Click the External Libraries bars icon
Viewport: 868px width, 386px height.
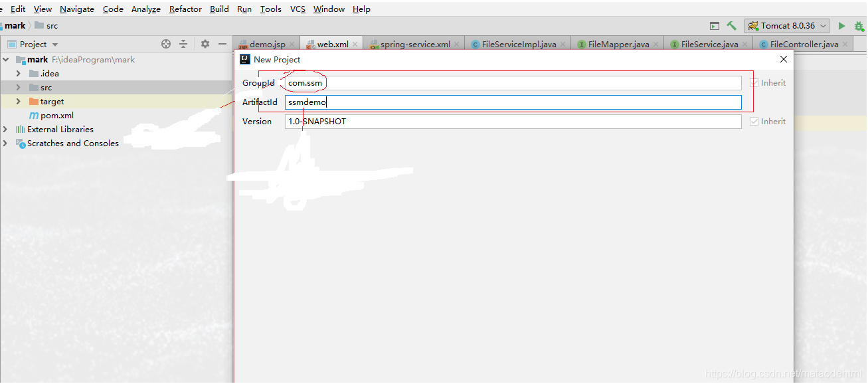(21, 130)
